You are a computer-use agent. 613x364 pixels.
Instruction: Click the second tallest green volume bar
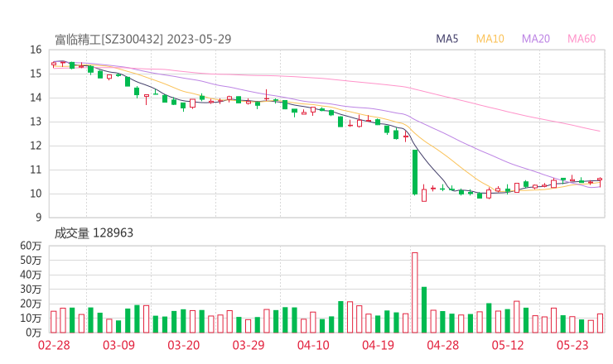coord(340,317)
